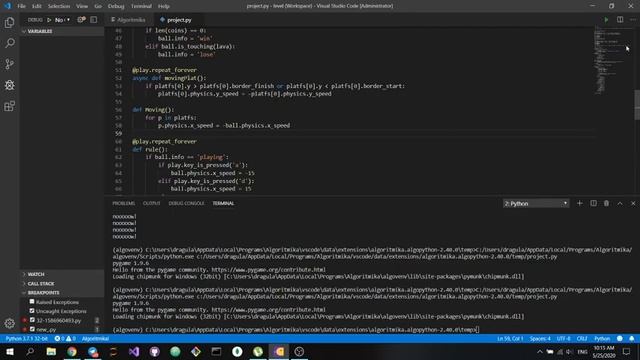Open the Debug view bug icon

9,85
